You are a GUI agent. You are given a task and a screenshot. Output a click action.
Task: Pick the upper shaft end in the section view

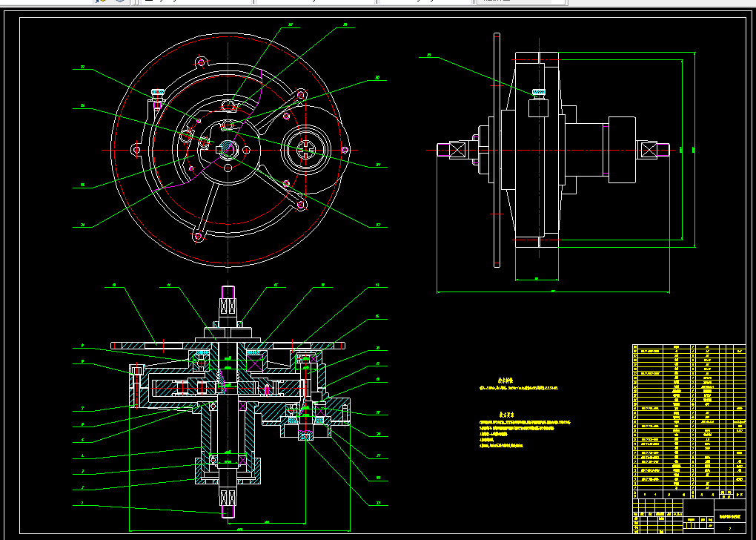pos(228,306)
